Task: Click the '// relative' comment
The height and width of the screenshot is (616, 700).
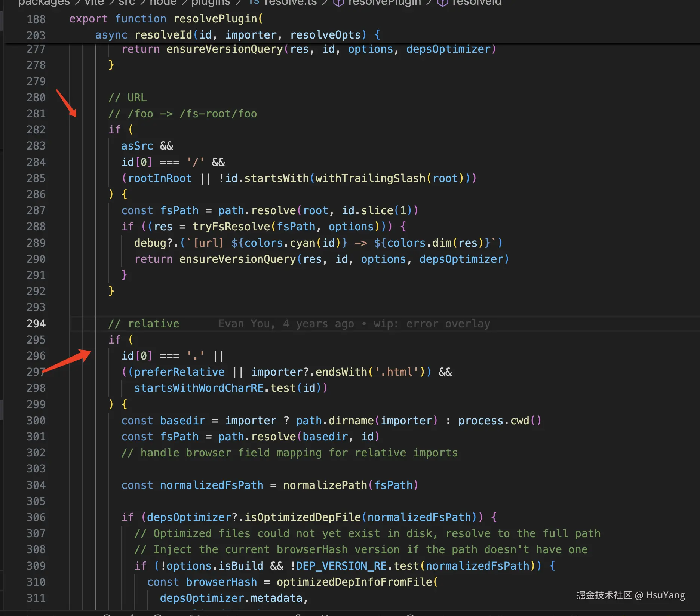Action: 144,324
